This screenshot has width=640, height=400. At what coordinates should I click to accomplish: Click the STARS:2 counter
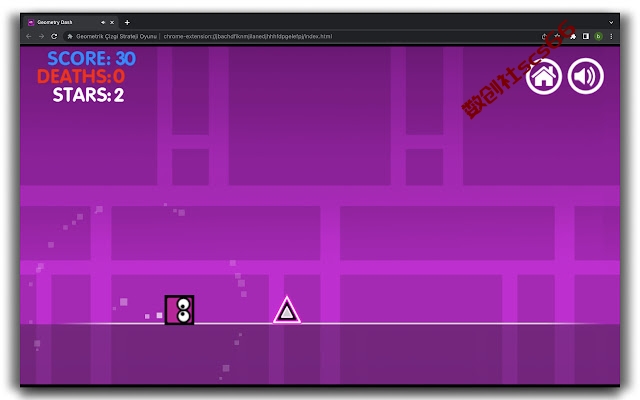[x=88, y=95]
